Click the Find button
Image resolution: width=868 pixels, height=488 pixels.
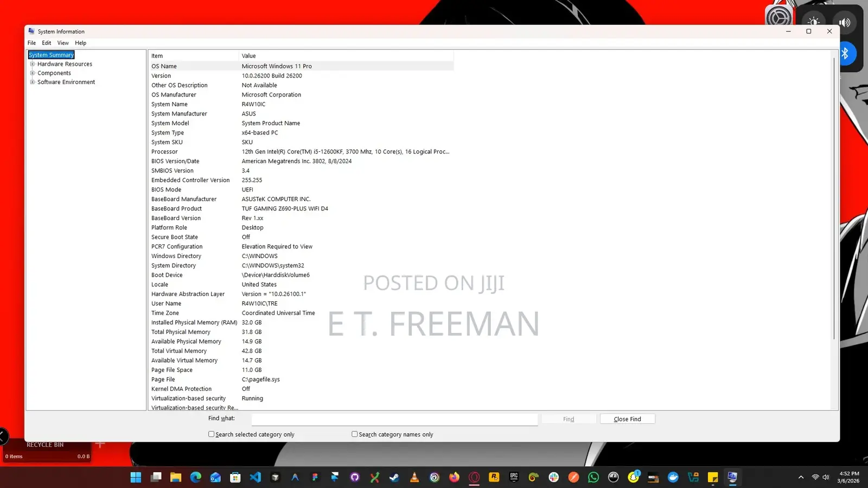coord(569,419)
